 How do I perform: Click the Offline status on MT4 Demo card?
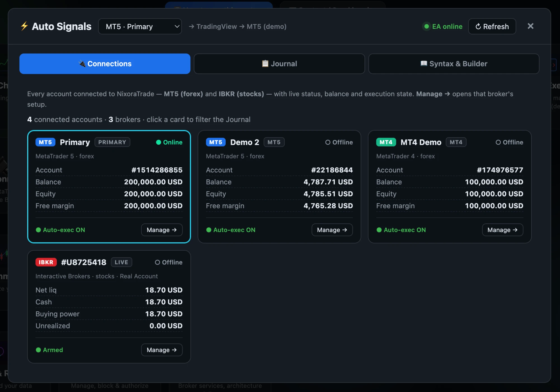[509, 142]
